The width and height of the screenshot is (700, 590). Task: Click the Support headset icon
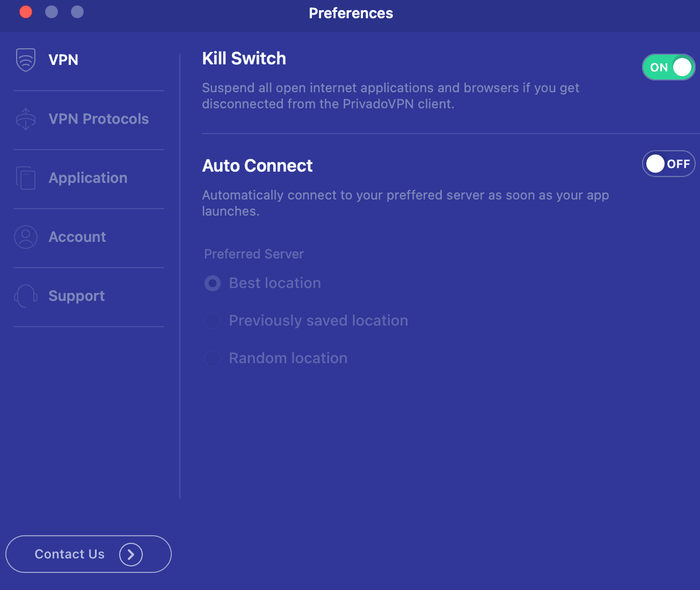coord(26,296)
